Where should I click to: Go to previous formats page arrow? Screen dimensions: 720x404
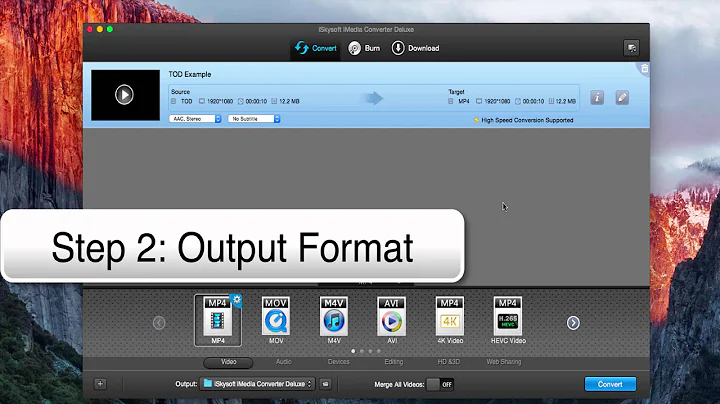tap(159, 323)
